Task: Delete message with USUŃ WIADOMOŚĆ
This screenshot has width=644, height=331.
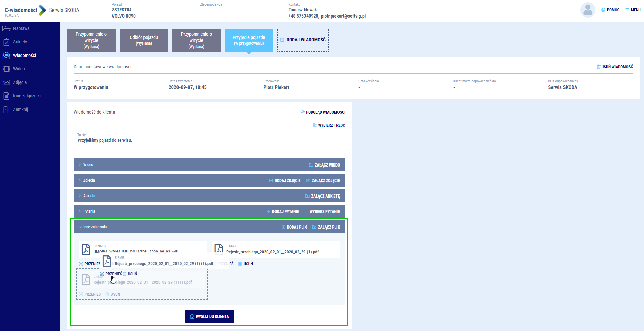Action: point(615,67)
